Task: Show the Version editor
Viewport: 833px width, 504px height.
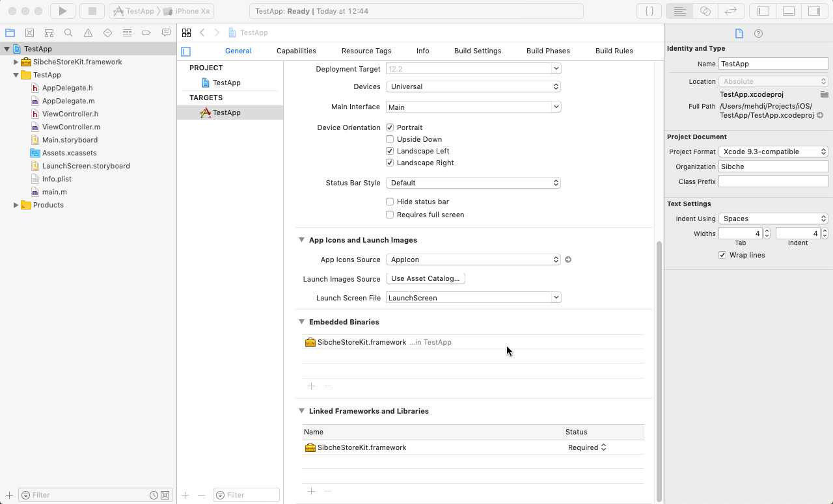Action: point(730,11)
